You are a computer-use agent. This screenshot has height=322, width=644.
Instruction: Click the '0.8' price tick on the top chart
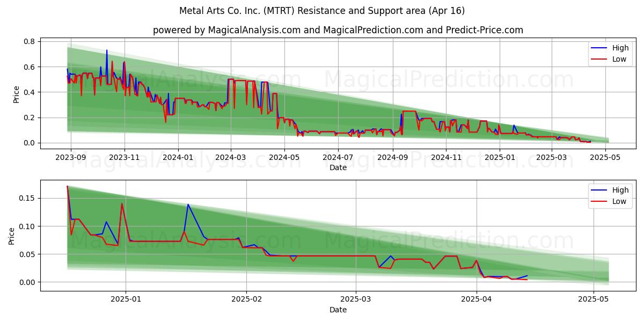tap(30, 42)
